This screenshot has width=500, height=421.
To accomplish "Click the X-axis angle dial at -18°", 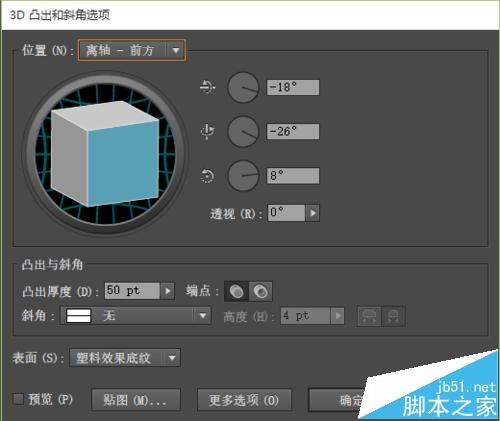I will (243, 87).
